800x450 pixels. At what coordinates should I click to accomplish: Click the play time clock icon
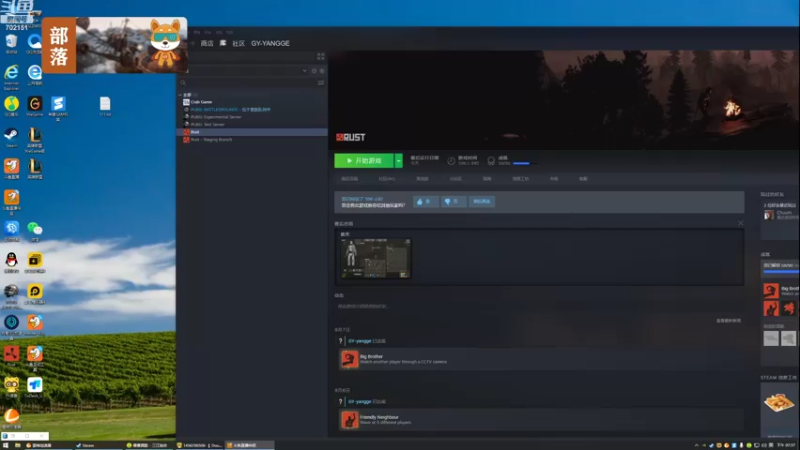tap(451, 161)
